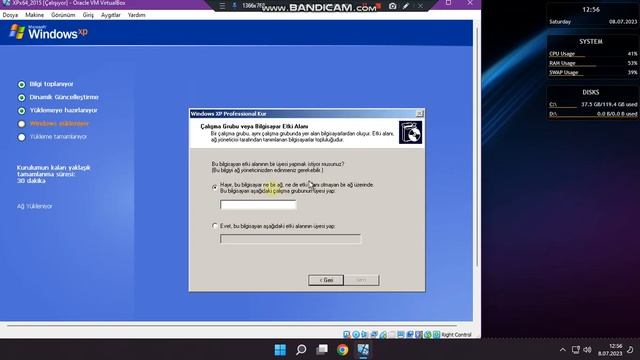The height and width of the screenshot is (360, 640).
Task: Show hidden tray icons chevron
Action: coord(563,350)
